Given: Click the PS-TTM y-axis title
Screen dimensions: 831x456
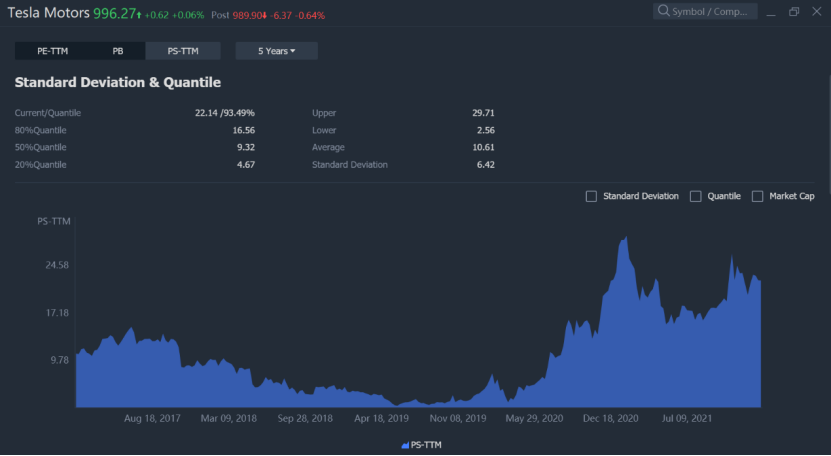Looking at the screenshot, I should 54,221.
